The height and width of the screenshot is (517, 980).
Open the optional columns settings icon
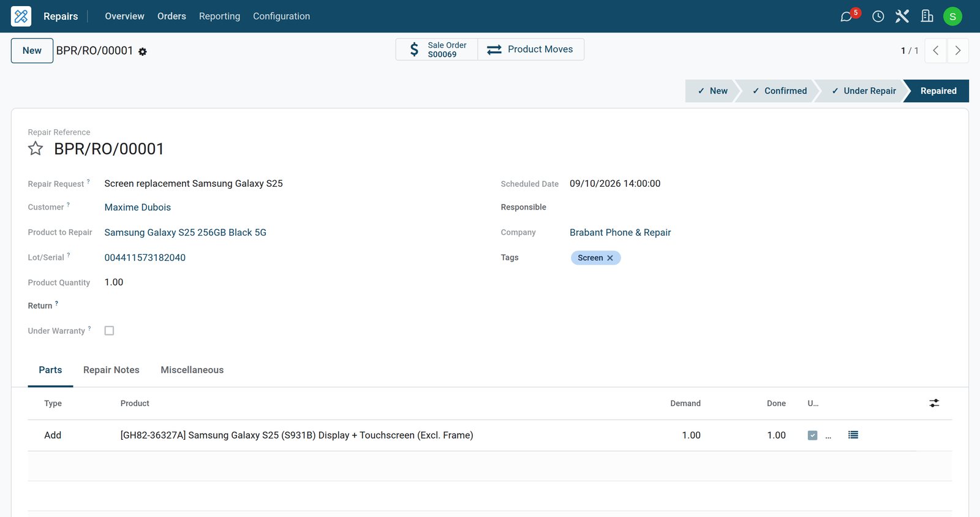pos(934,403)
